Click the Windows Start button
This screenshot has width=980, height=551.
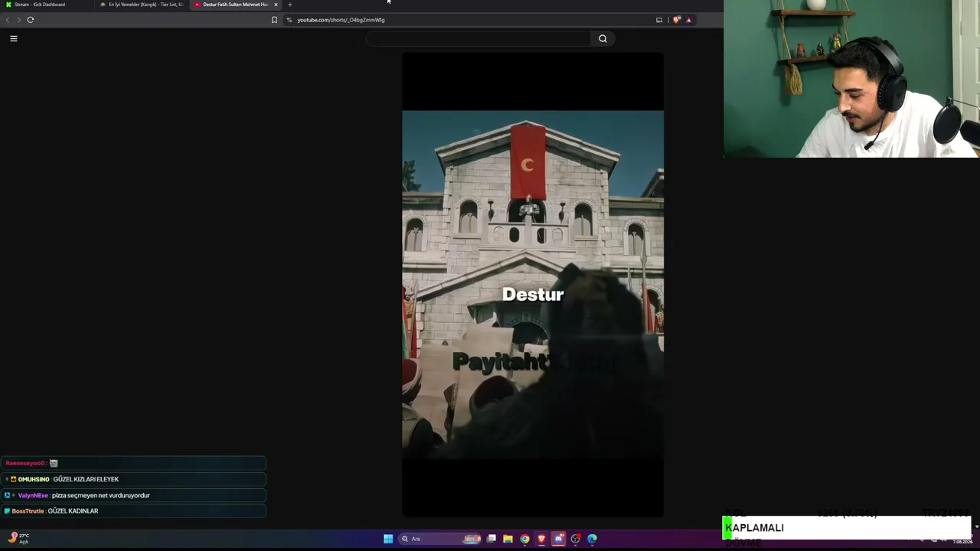click(x=388, y=539)
